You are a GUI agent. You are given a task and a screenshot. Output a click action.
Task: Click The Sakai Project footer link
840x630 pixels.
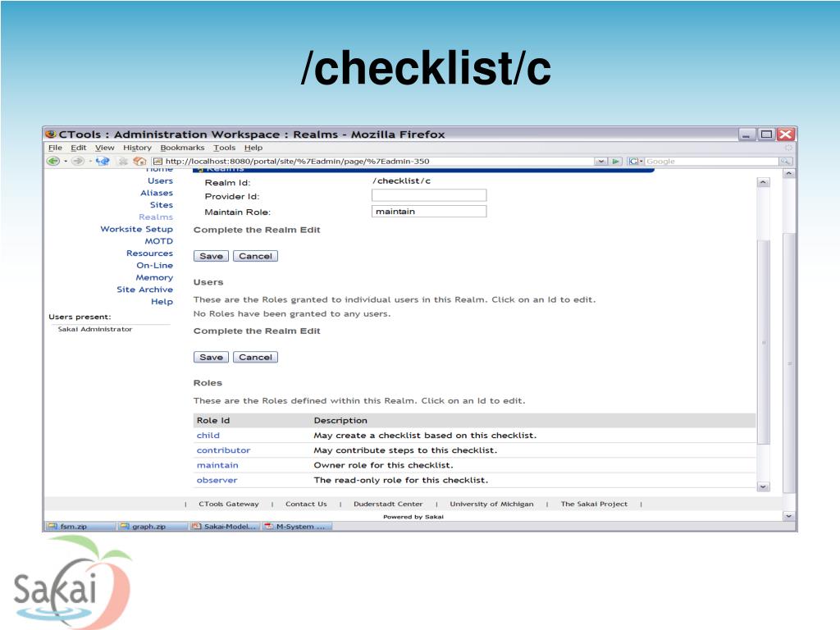click(594, 504)
